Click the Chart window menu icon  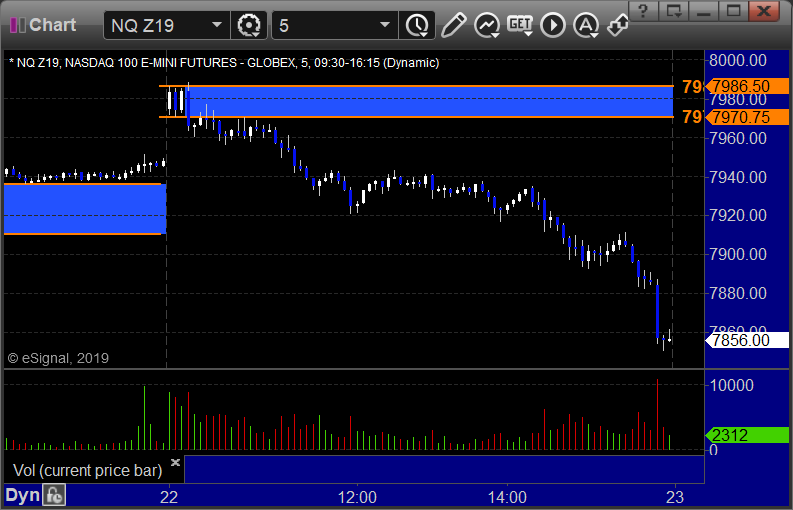click(x=18, y=25)
